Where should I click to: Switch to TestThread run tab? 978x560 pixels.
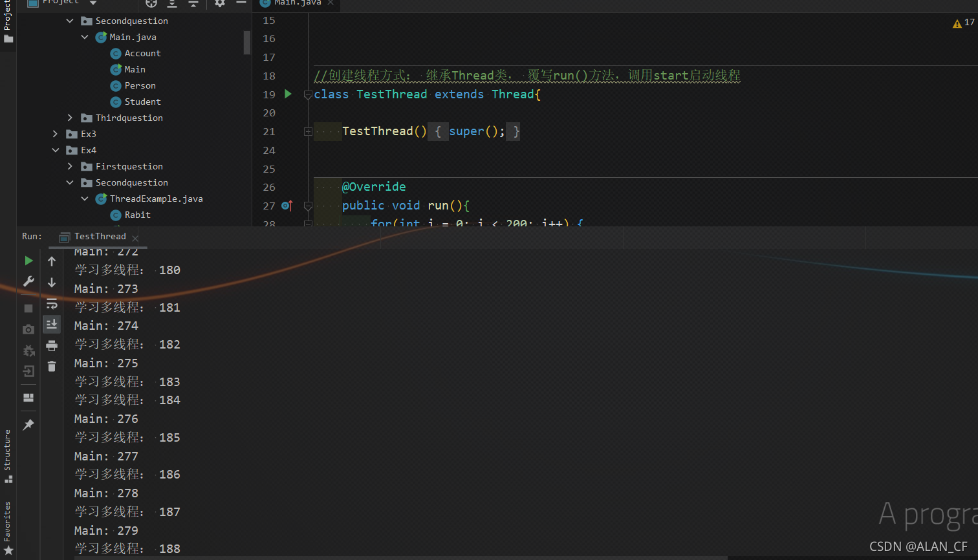point(100,237)
